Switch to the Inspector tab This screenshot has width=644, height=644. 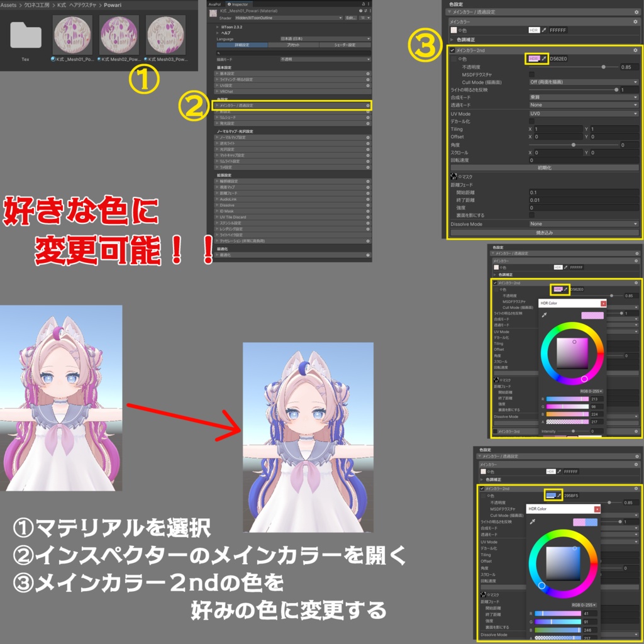tap(238, 4)
